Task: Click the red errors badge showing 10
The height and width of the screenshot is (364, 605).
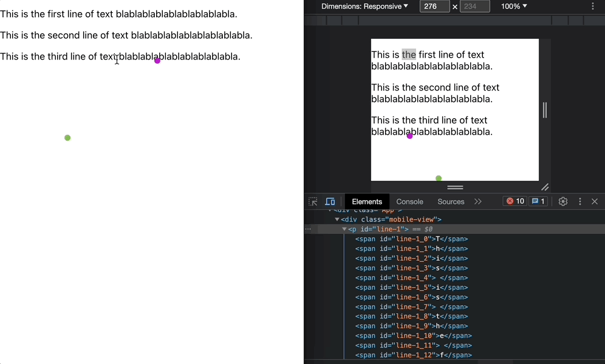Action: 514,201
